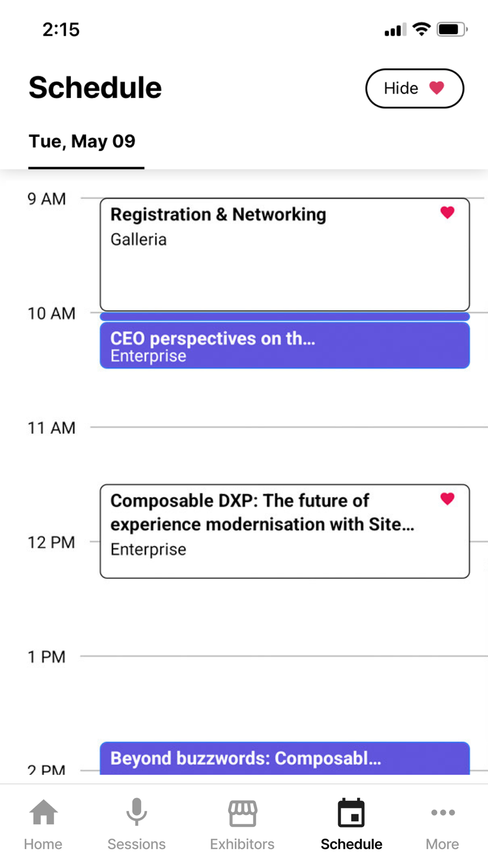
Task: Open the Composable DXP session card
Action: coord(285,531)
